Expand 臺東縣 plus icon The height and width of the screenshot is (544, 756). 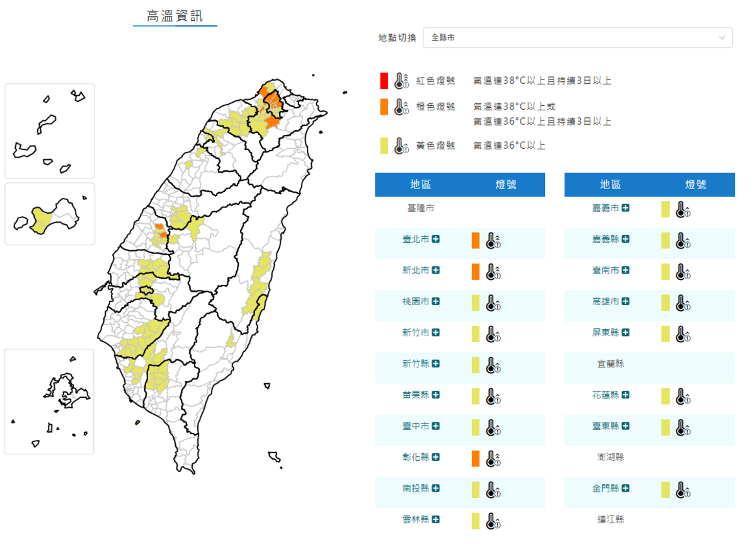click(626, 426)
